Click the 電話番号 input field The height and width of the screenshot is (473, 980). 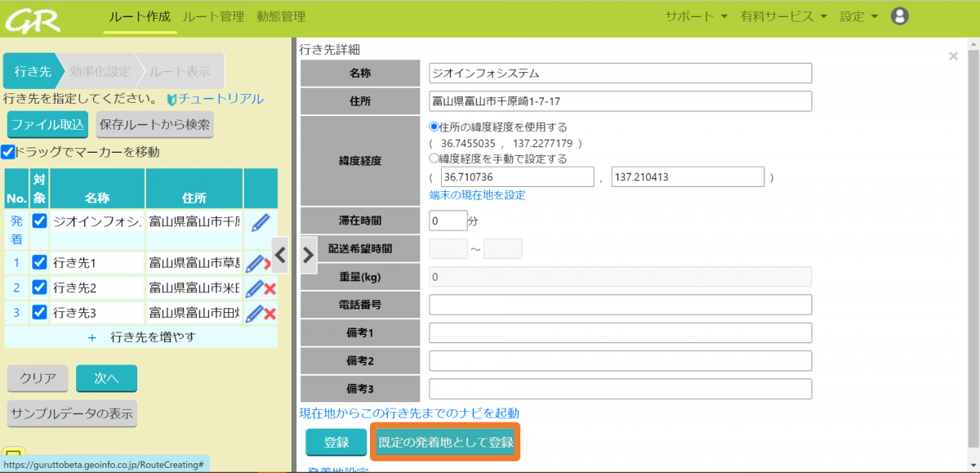pyautogui.click(x=620, y=305)
